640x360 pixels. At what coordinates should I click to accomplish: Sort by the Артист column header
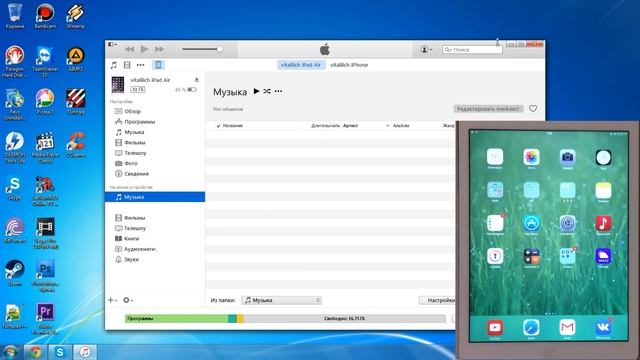351,126
